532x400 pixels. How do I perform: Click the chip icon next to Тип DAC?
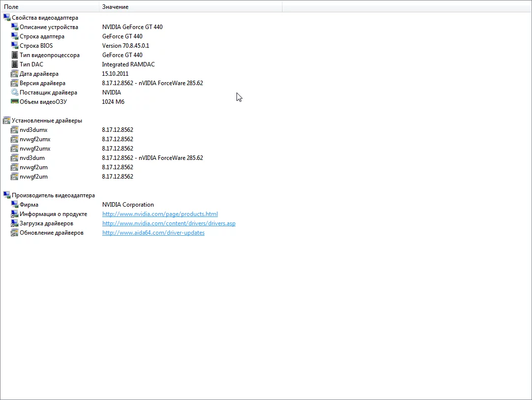[x=15, y=64]
